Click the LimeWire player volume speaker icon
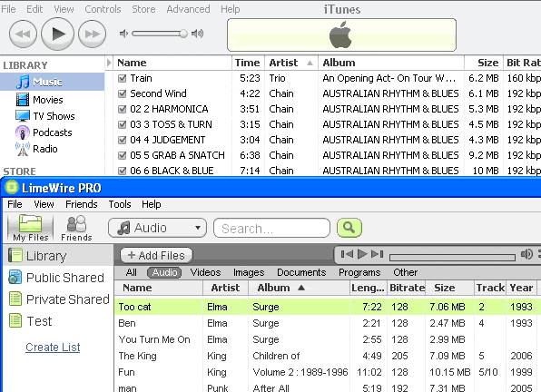The width and height of the screenshot is (541, 392). (526, 254)
